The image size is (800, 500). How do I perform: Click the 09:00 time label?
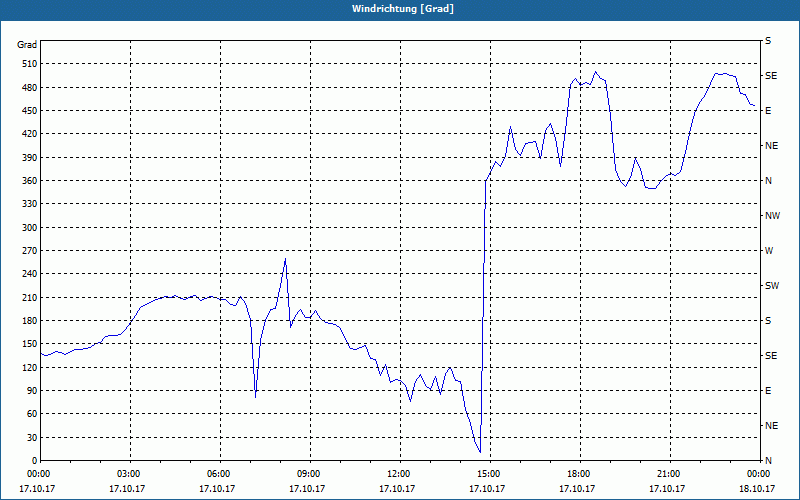[x=307, y=474]
